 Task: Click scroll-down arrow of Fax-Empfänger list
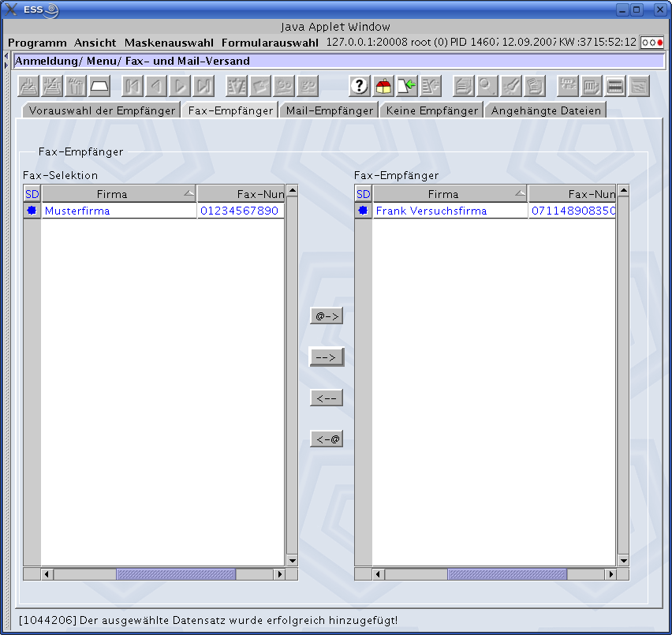click(x=624, y=560)
